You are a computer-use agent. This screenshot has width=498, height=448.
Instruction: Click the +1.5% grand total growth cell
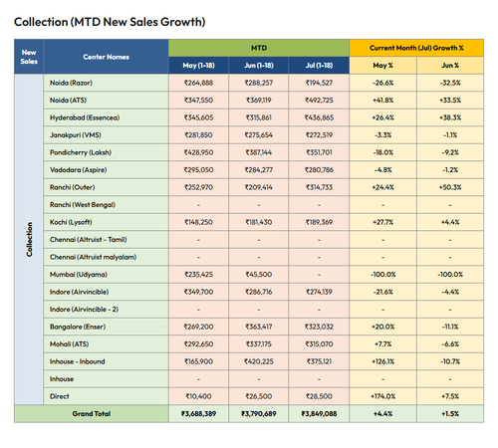coord(450,414)
